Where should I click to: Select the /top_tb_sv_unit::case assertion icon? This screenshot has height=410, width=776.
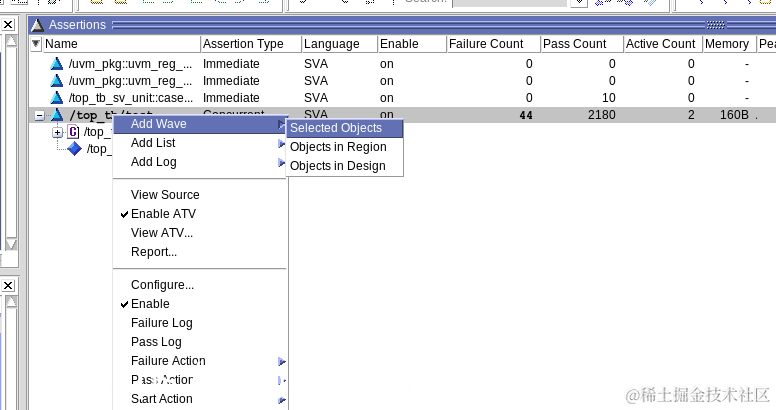pyautogui.click(x=57, y=98)
